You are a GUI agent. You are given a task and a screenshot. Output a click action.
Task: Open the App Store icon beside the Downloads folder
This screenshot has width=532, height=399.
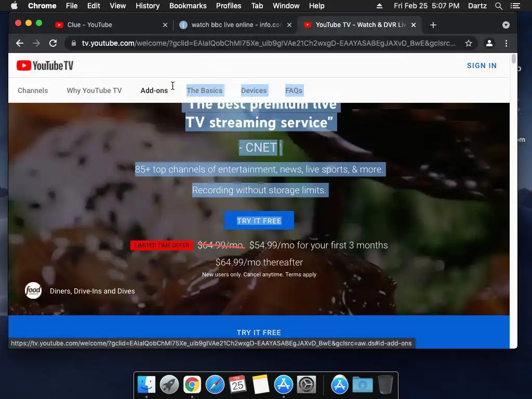[340, 384]
